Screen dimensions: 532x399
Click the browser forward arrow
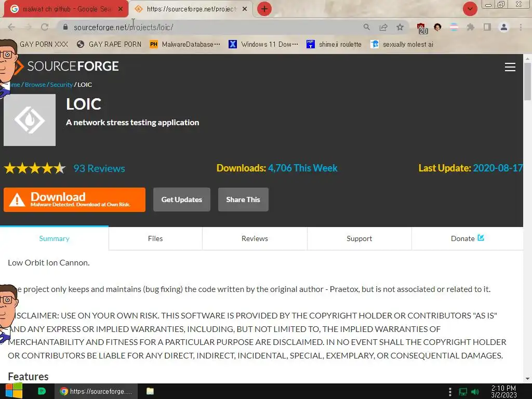(x=28, y=27)
